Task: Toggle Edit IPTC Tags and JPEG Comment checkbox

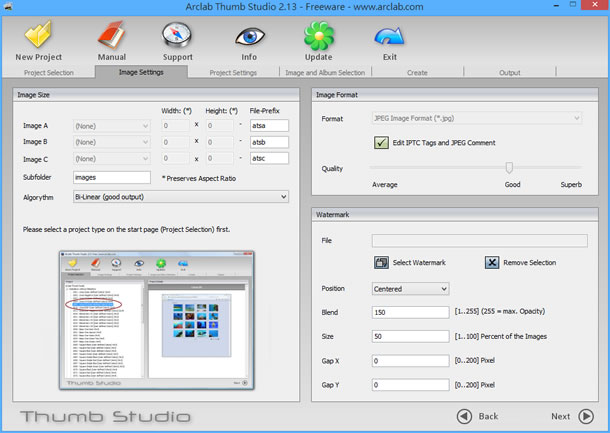Action: 381,143
